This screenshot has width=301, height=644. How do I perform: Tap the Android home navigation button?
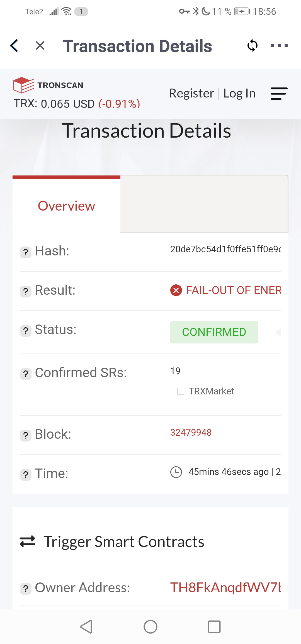click(151, 627)
